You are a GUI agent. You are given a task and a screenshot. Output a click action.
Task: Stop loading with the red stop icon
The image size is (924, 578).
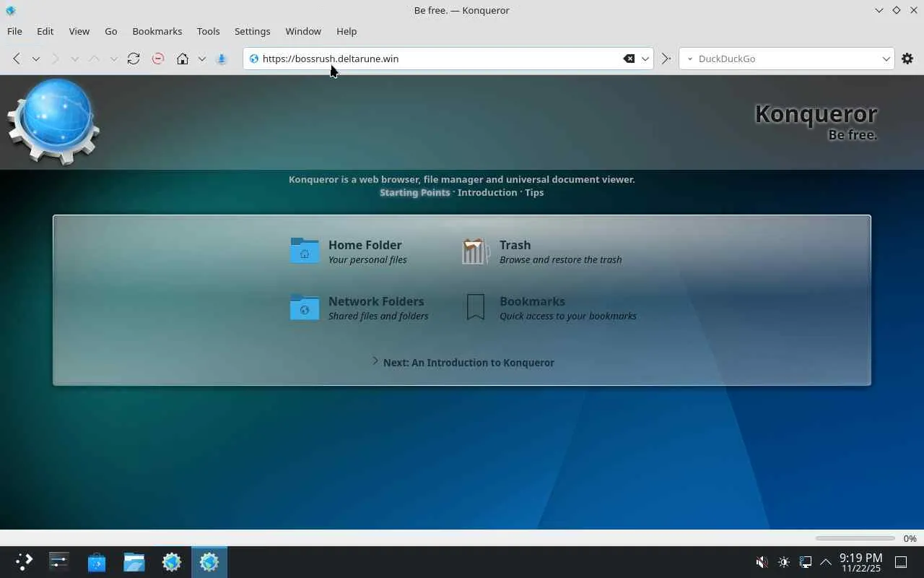[x=158, y=59]
